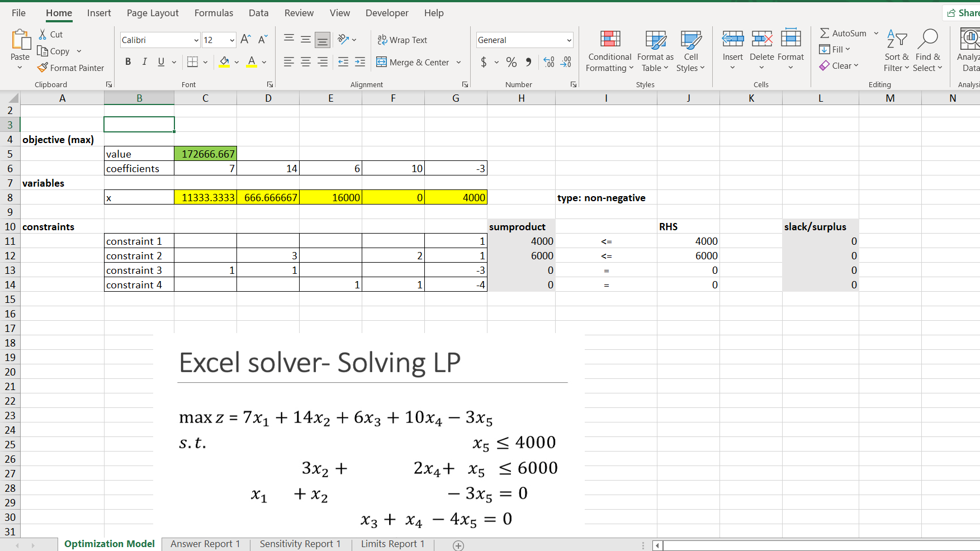Click the Increase Decimal icon
Screen dimensions: 980x551
548,62
